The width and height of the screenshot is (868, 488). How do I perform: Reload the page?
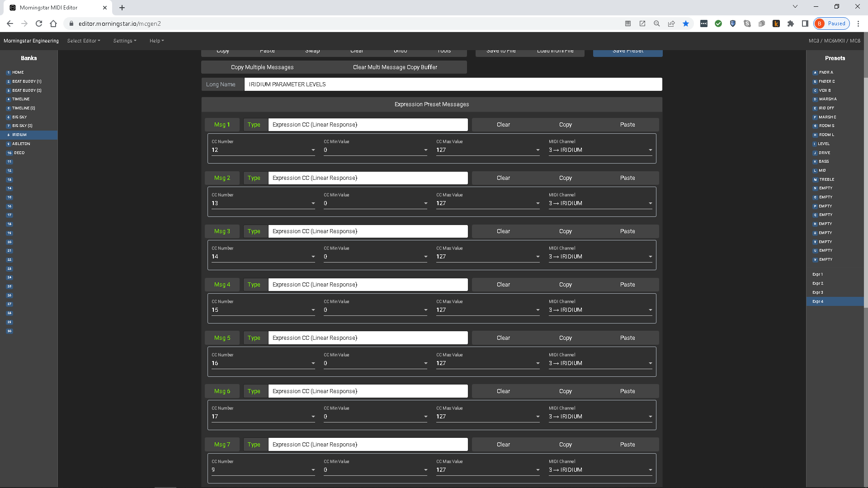39,23
